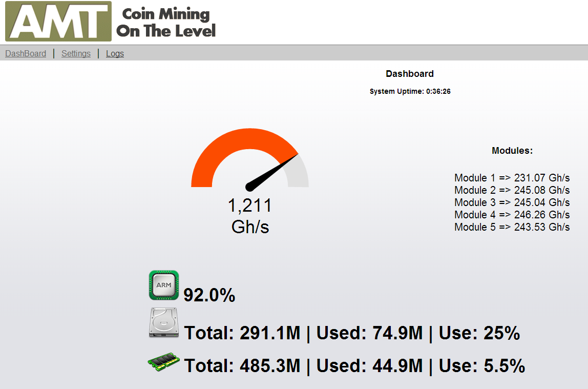Open the DashBoard navigation link
The height and width of the screenshot is (389, 588).
click(26, 54)
